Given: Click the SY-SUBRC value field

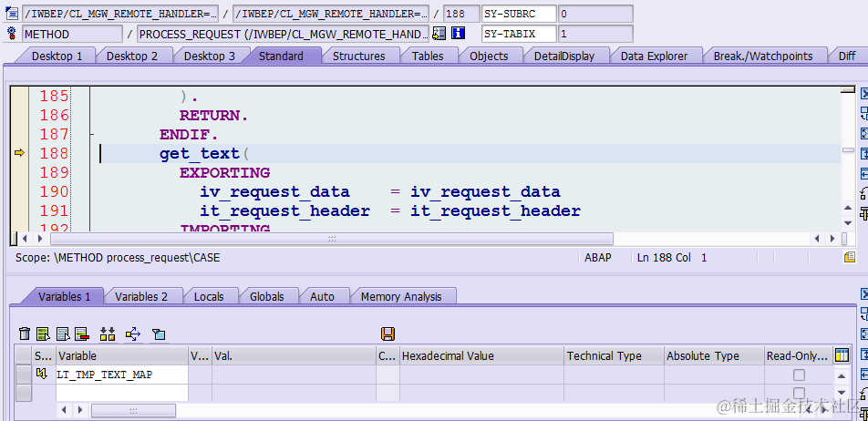Looking at the screenshot, I should point(595,14).
